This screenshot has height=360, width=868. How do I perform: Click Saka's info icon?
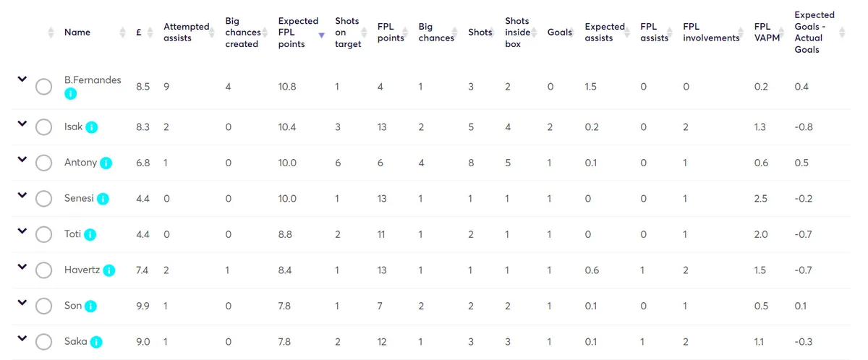click(96, 343)
